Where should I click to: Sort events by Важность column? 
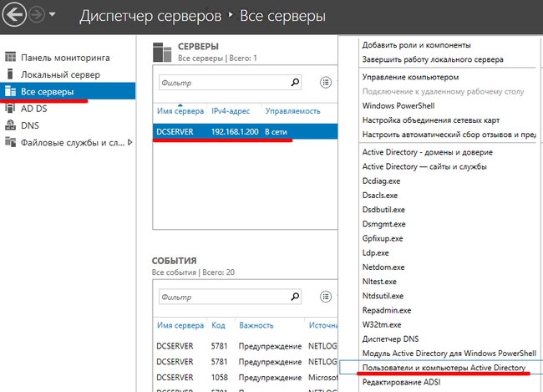pos(256,325)
